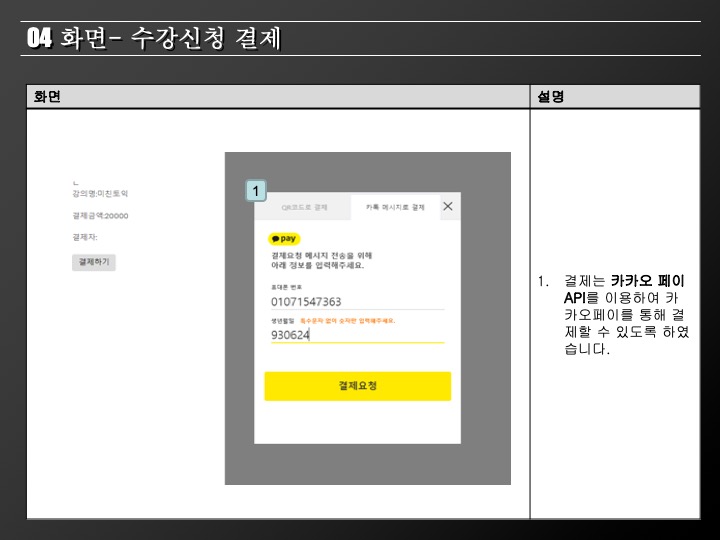Click the 강의명:미친토익 text

pyautogui.click(x=100, y=194)
